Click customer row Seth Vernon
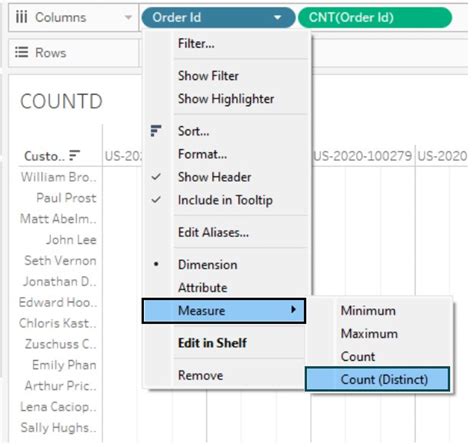 point(60,260)
